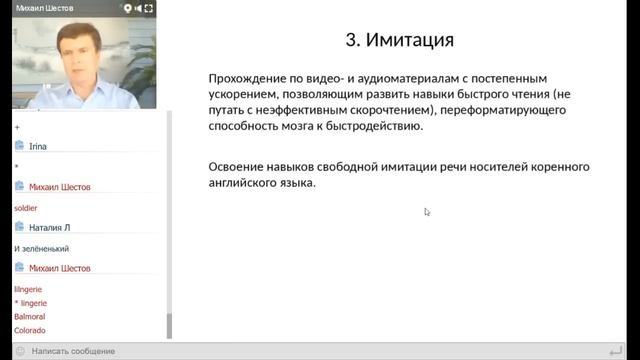Click the chat message '* lingerie'
This screenshot has height=360, width=640.
coord(31,303)
